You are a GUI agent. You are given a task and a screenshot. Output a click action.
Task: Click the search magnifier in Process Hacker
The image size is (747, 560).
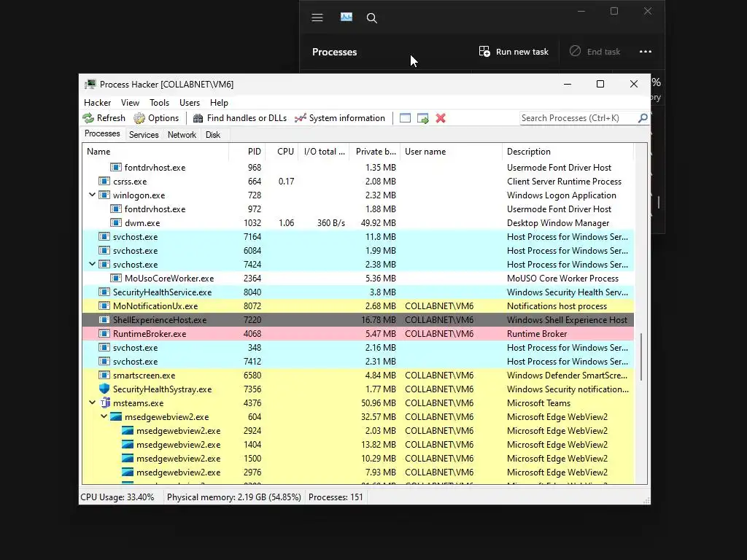pyautogui.click(x=642, y=117)
